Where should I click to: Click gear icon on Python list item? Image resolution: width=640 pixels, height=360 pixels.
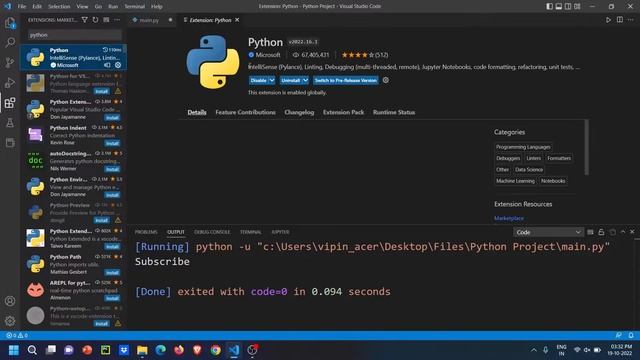(118, 65)
